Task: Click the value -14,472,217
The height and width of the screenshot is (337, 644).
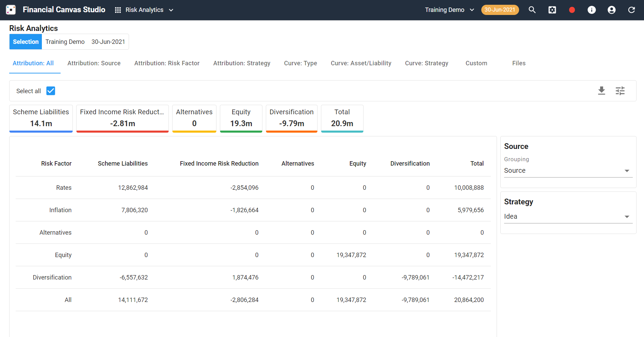Action: coord(468,277)
